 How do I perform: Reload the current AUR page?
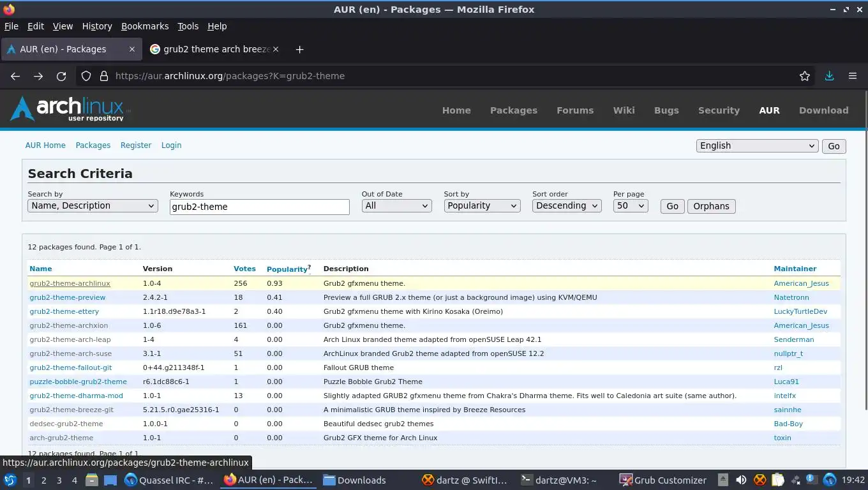click(x=61, y=76)
